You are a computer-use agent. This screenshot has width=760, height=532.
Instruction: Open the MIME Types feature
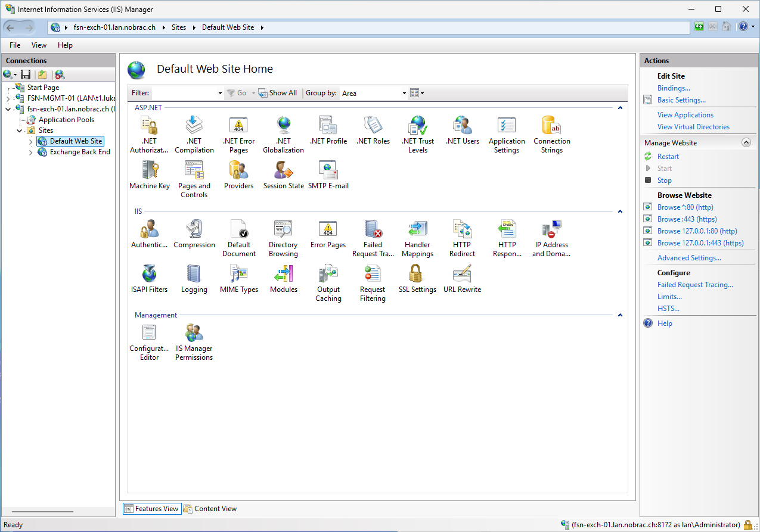[x=239, y=279]
